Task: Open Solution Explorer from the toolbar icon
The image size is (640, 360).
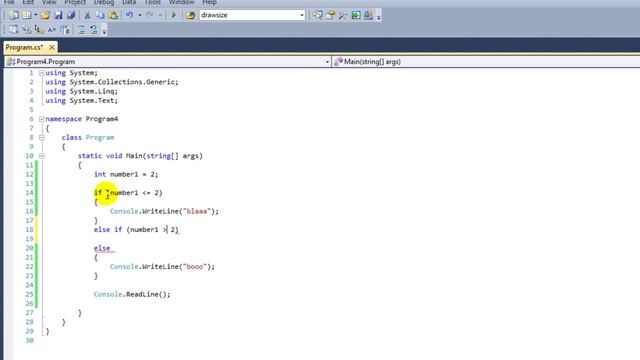Action: pos(317,16)
